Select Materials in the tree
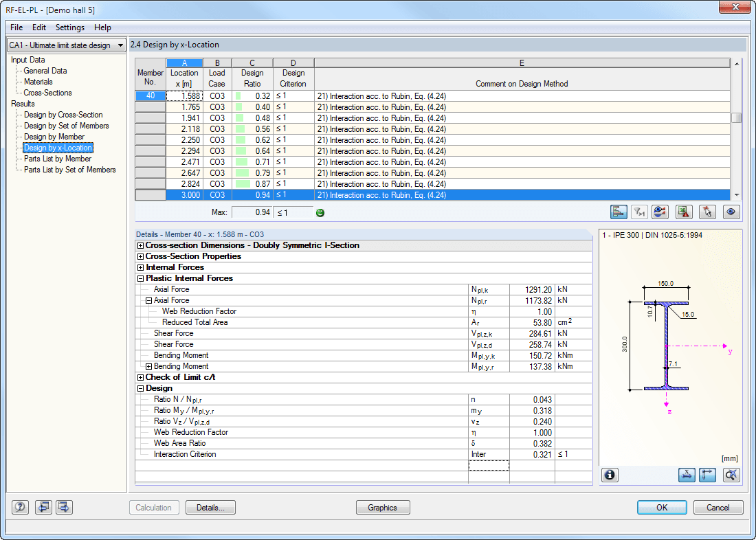 point(38,82)
